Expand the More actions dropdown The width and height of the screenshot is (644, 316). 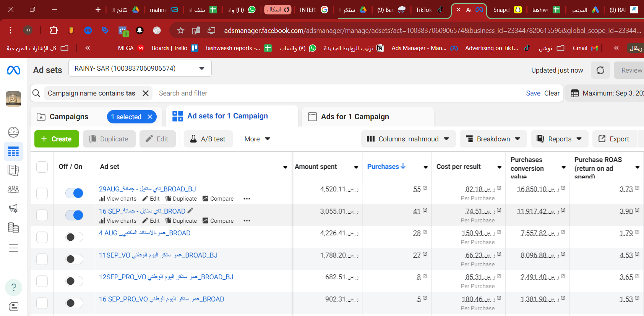(x=257, y=139)
